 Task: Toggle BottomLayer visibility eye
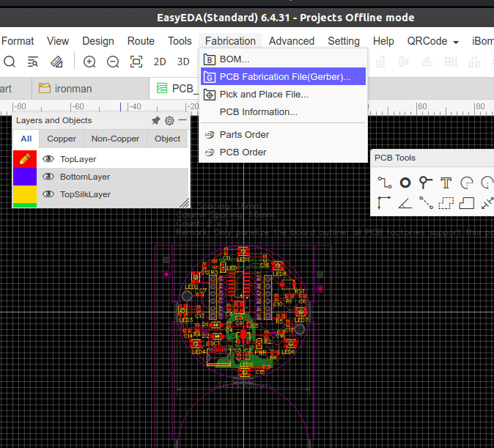49,177
